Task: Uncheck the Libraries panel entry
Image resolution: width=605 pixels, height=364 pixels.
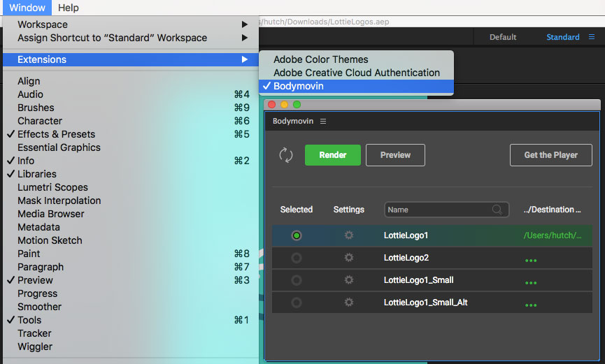Action: (130, 174)
